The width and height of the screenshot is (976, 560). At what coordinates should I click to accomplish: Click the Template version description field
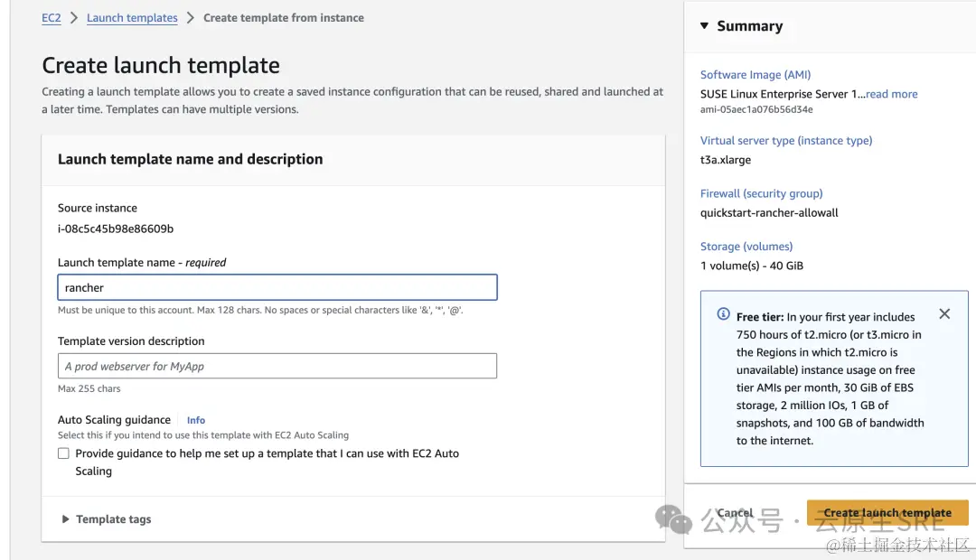point(277,366)
